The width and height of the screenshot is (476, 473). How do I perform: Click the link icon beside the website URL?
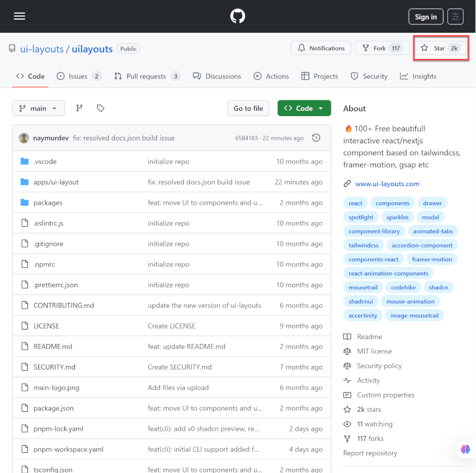coord(347,184)
